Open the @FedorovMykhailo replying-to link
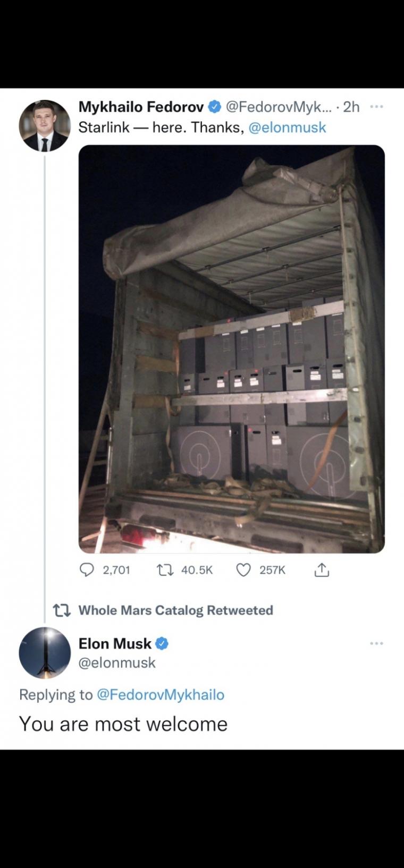This screenshot has width=404, height=868. [160, 694]
